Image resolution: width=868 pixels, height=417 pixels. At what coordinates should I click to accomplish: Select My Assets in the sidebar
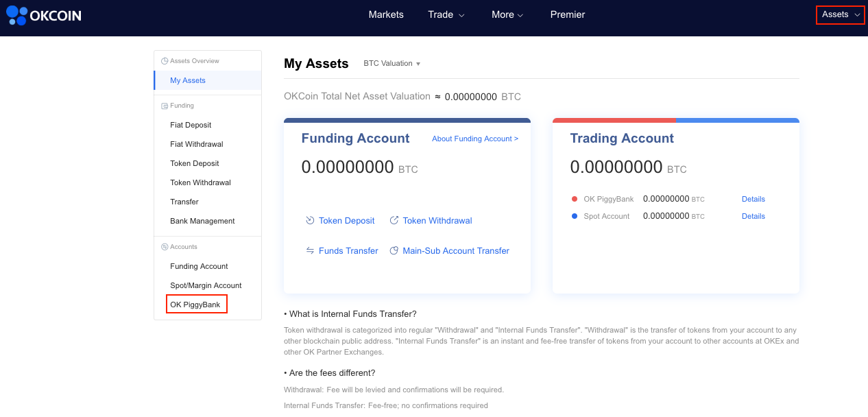pyautogui.click(x=208, y=80)
